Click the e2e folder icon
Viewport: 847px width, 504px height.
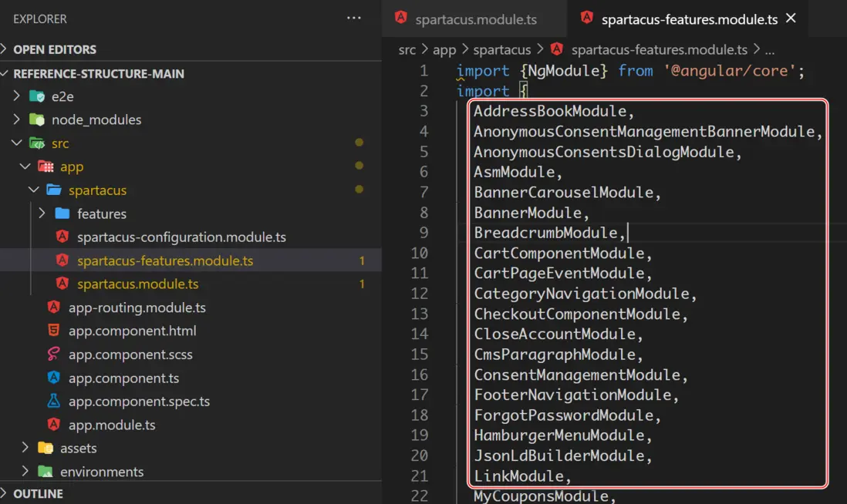37,96
